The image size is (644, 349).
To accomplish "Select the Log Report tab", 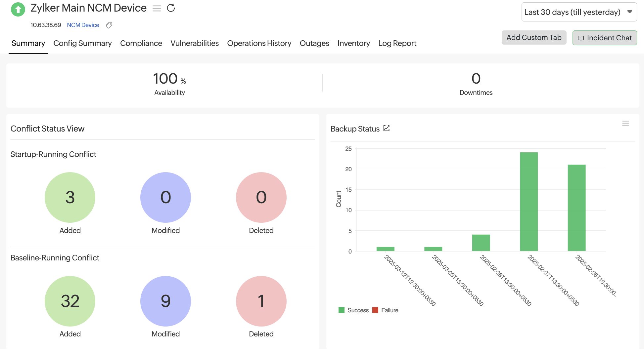I will pos(397,43).
